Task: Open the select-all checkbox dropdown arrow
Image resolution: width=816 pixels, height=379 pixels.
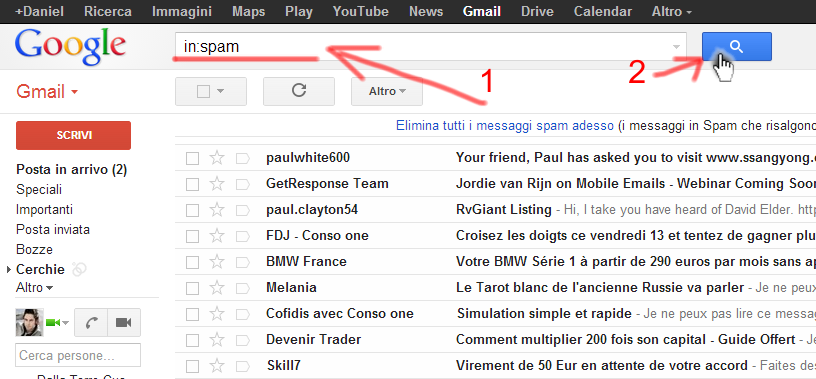Action: click(220, 91)
